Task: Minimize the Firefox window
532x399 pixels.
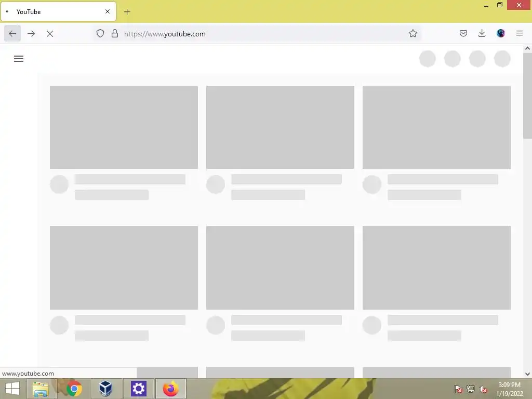Action: (x=486, y=5)
